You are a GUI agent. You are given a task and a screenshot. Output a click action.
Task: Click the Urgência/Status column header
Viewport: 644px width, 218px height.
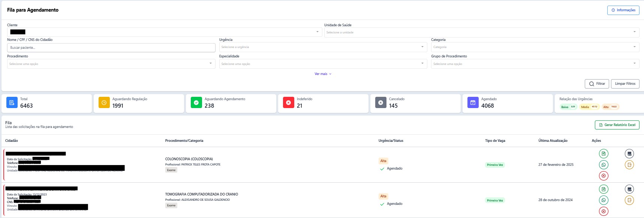391,141
